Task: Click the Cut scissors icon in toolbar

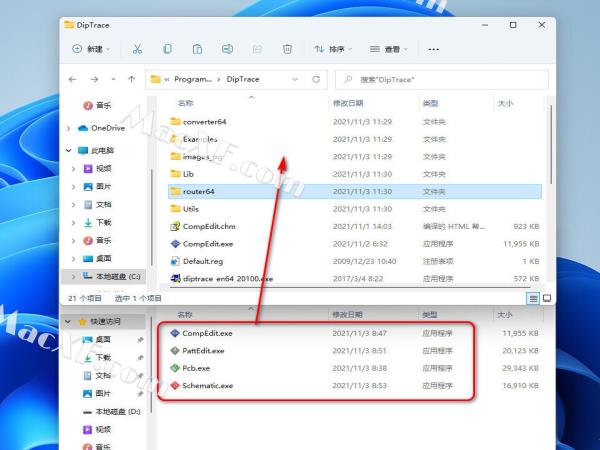Action: [137, 49]
